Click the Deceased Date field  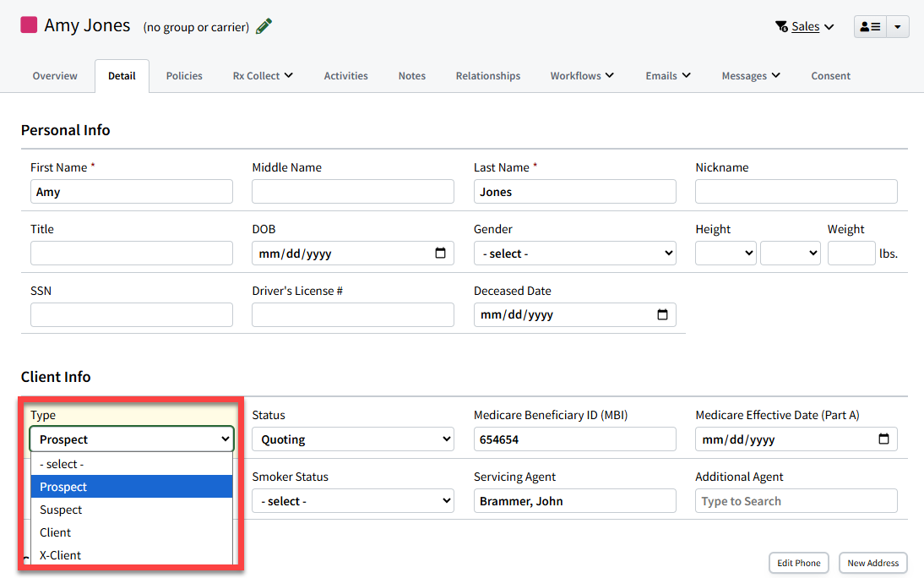574,315
